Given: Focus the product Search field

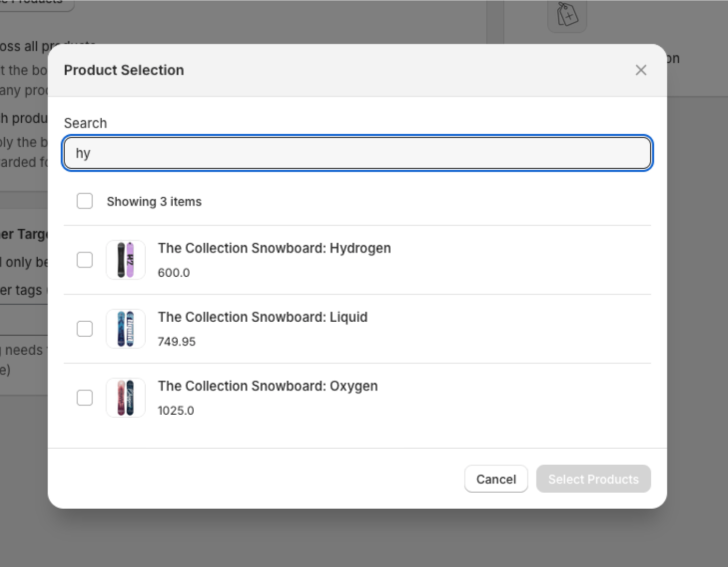Looking at the screenshot, I should pos(357,153).
